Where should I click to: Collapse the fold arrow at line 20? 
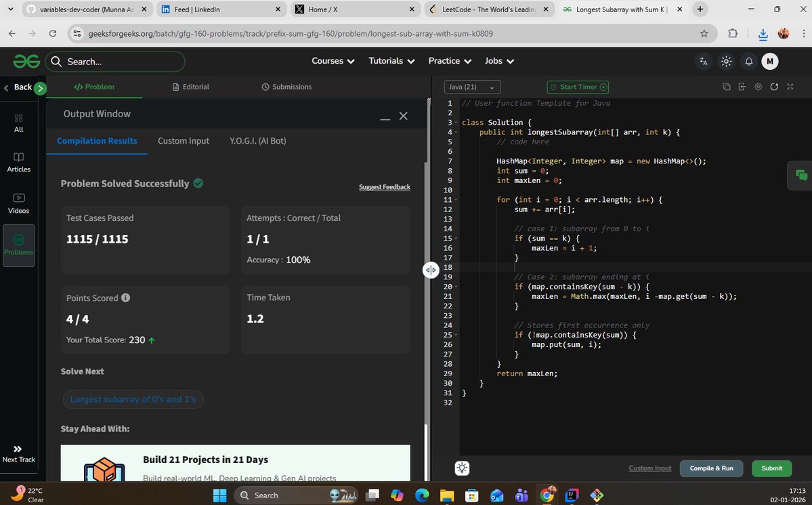click(456, 287)
